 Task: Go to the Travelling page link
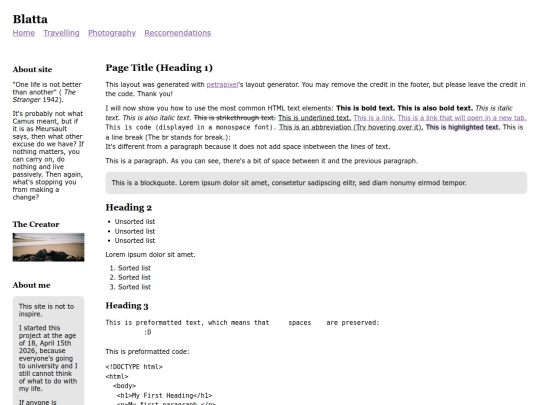(61, 33)
